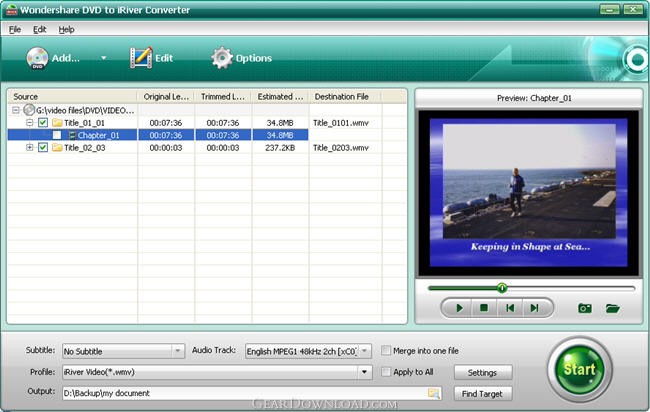
Task: Play the preview video
Action: [x=459, y=308]
